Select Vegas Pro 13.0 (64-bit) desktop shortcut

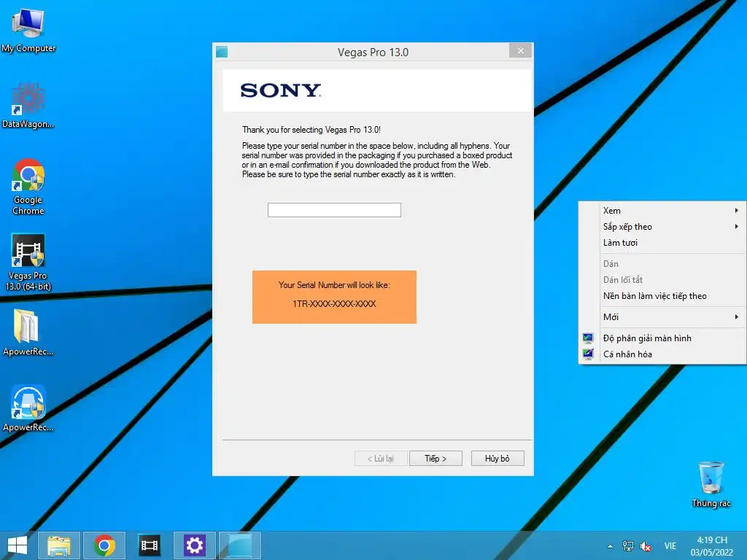28,262
